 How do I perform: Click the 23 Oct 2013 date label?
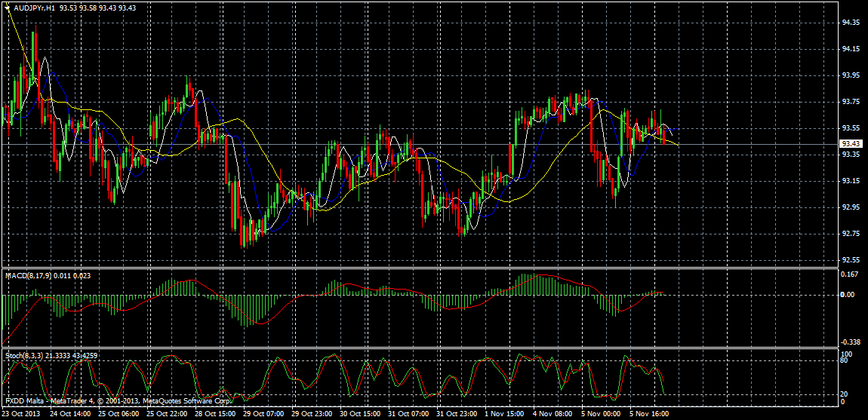point(22,414)
